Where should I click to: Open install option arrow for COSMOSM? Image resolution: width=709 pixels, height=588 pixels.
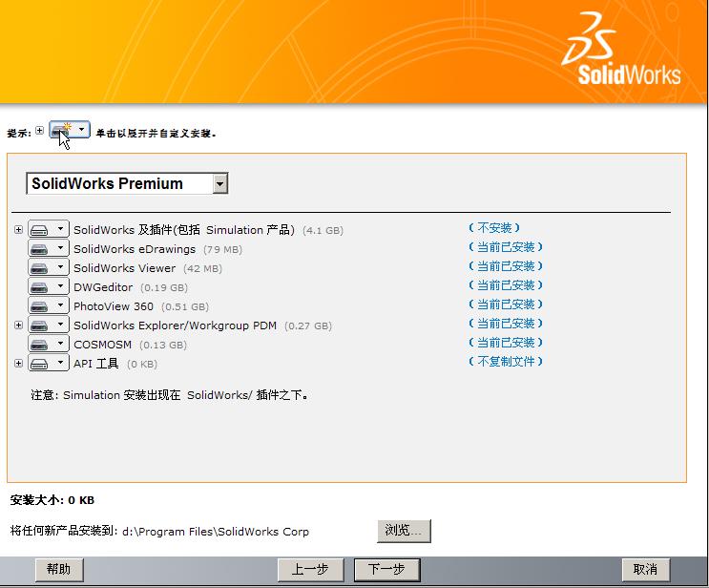tap(60, 345)
